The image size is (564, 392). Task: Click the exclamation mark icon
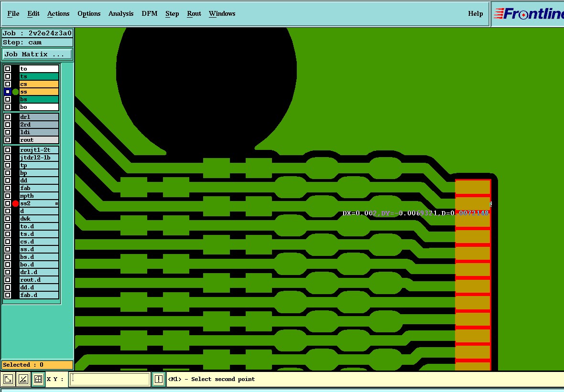[x=158, y=379]
